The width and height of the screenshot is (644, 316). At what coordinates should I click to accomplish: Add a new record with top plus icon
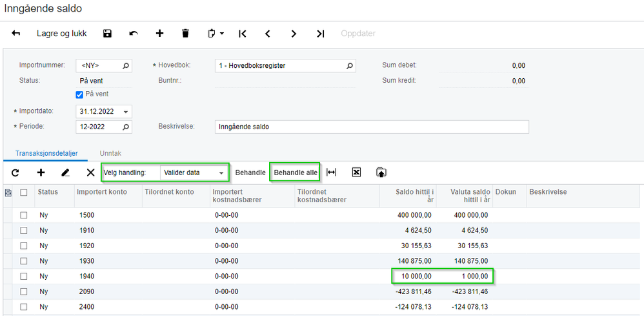(160, 34)
